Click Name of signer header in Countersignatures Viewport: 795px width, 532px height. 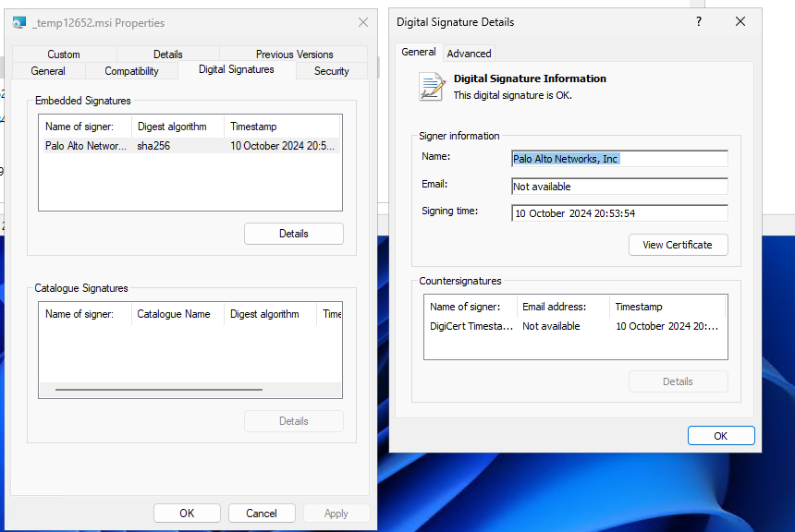pos(471,307)
